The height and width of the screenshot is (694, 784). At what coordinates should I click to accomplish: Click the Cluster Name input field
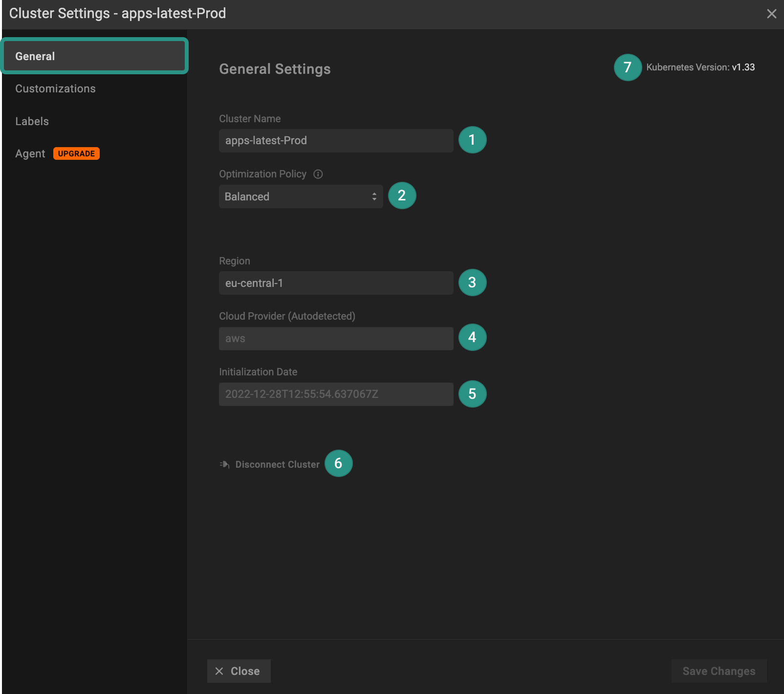coord(336,141)
